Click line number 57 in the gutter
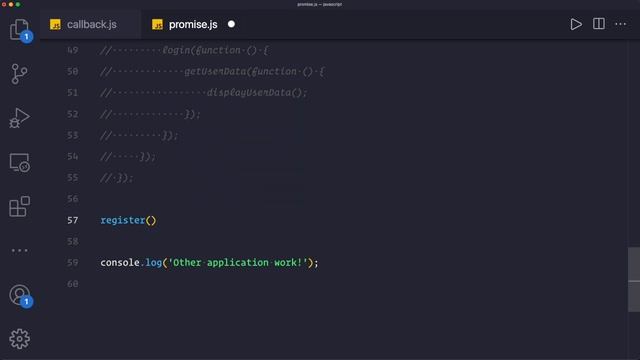 [73, 220]
